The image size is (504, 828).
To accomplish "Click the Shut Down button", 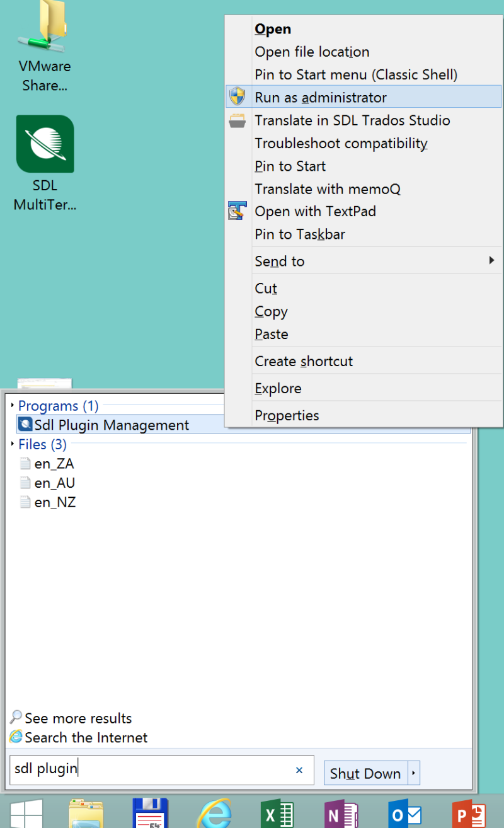I will (365, 773).
